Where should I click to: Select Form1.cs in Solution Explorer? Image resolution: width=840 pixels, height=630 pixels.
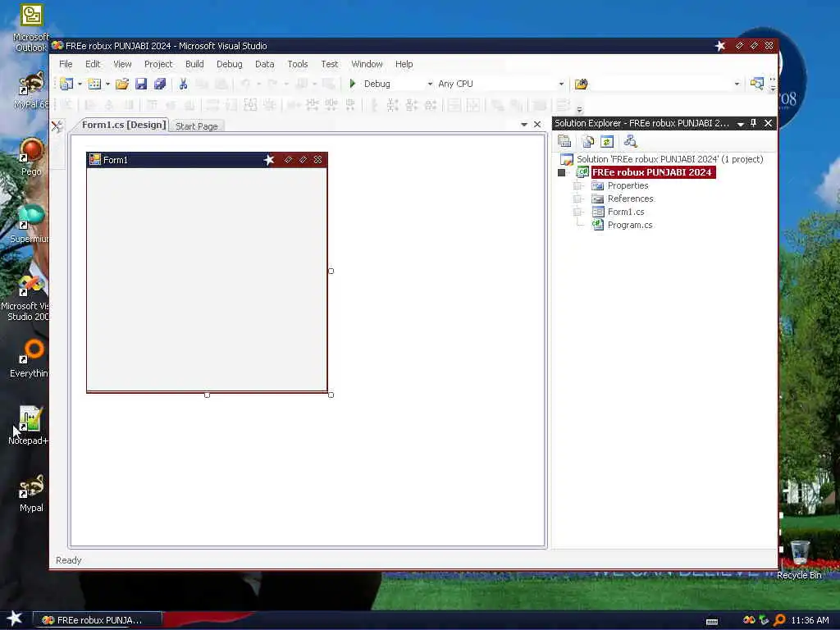coord(626,212)
